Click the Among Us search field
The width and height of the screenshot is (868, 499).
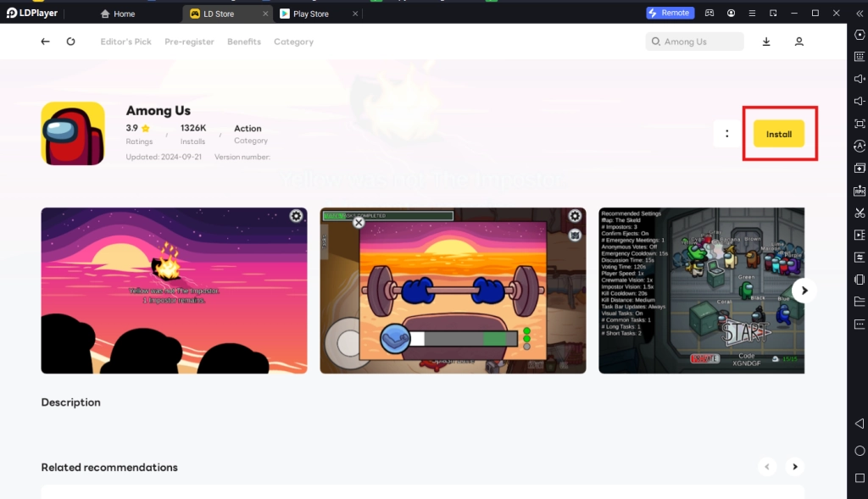tap(695, 42)
